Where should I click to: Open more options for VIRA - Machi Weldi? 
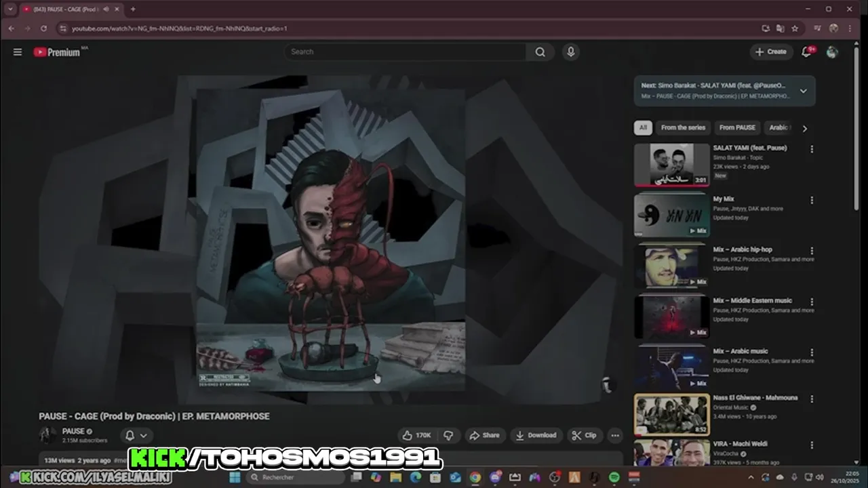(x=812, y=445)
